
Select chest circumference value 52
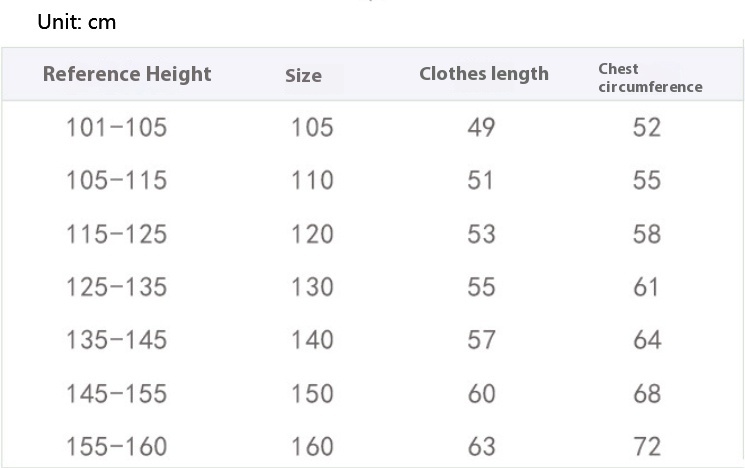[647, 127]
